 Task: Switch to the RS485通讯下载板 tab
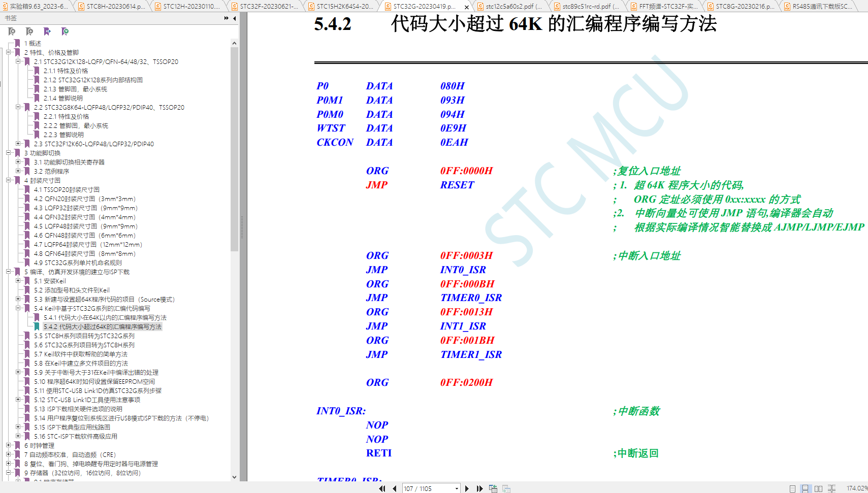point(819,7)
